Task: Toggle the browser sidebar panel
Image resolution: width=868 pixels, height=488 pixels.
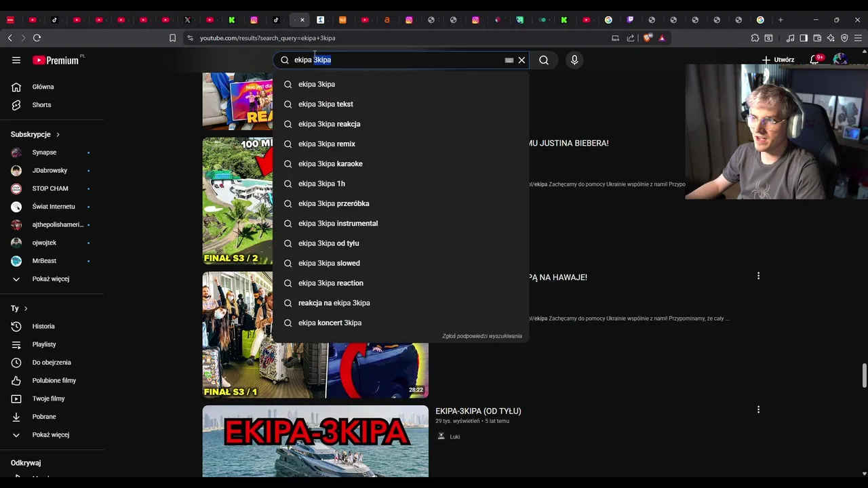Action: tap(804, 38)
